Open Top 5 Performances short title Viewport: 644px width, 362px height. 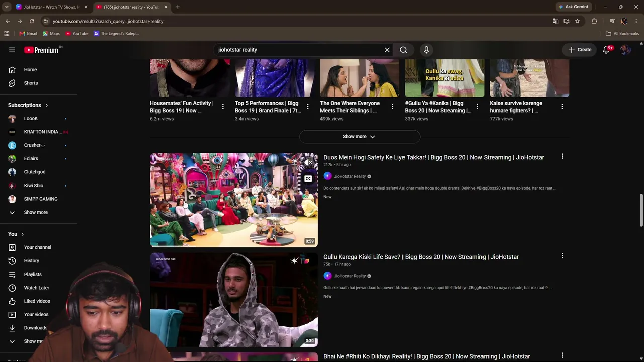coord(268,107)
